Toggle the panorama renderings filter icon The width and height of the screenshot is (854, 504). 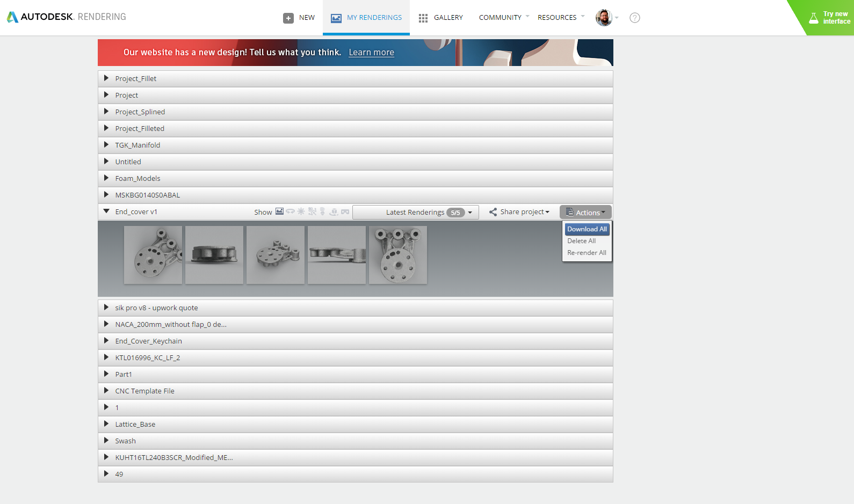coord(290,211)
